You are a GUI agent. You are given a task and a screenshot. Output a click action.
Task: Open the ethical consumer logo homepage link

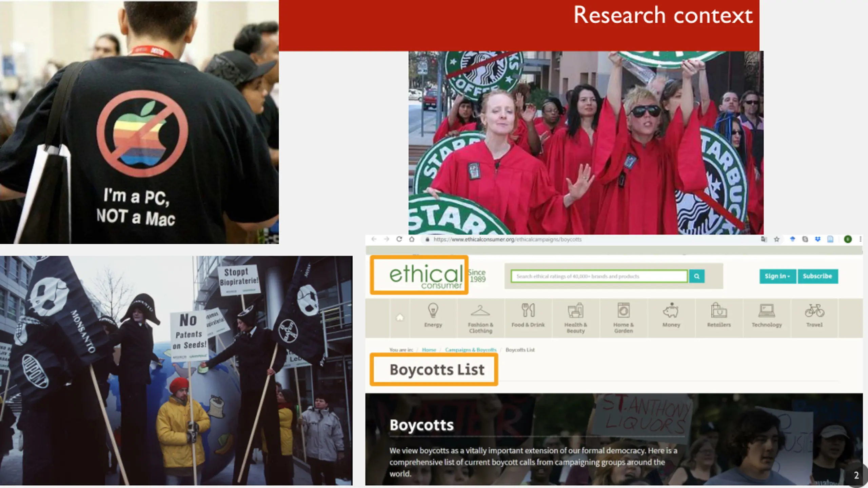tap(426, 277)
